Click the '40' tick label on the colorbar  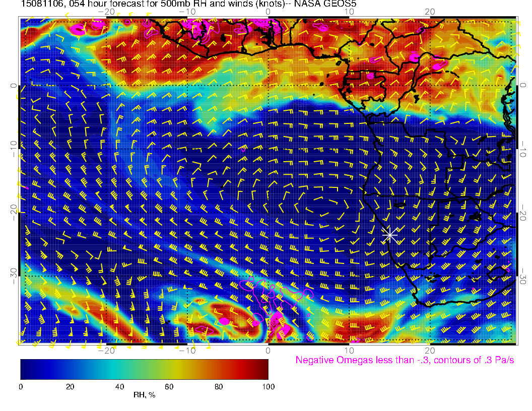(x=119, y=387)
